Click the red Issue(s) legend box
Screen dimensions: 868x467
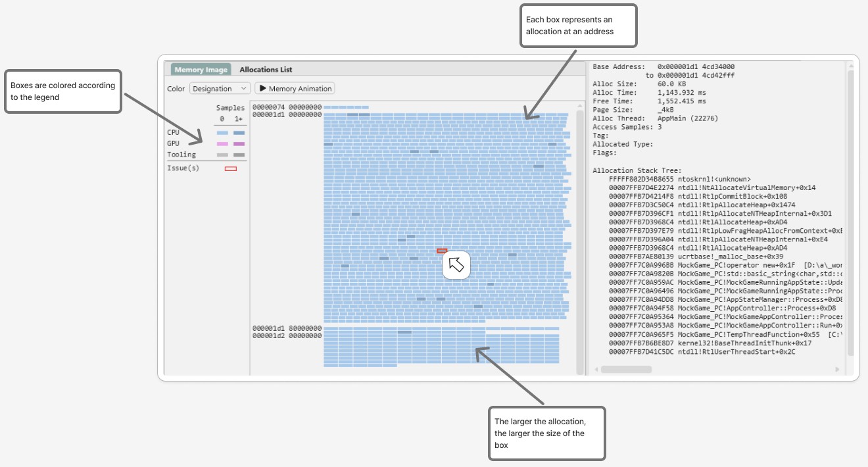(231, 168)
